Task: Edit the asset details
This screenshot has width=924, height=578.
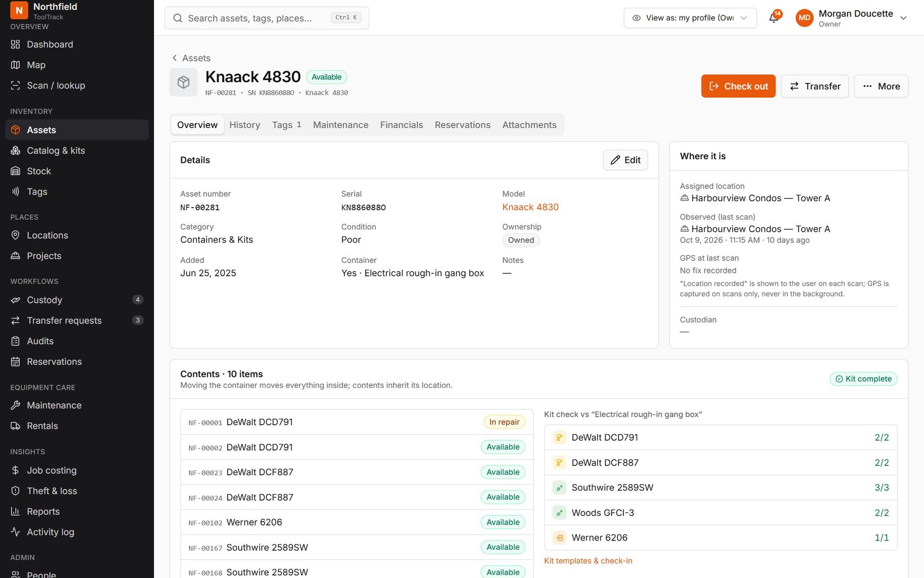Action: (625, 160)
